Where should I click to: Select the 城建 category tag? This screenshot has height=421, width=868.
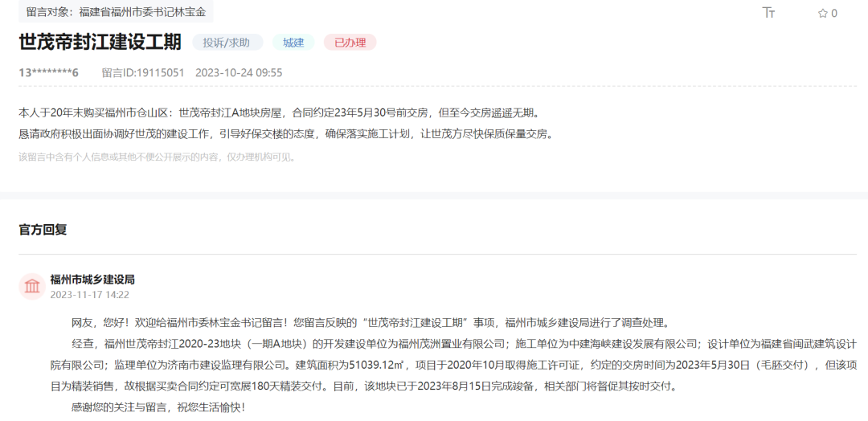point(293,43)
